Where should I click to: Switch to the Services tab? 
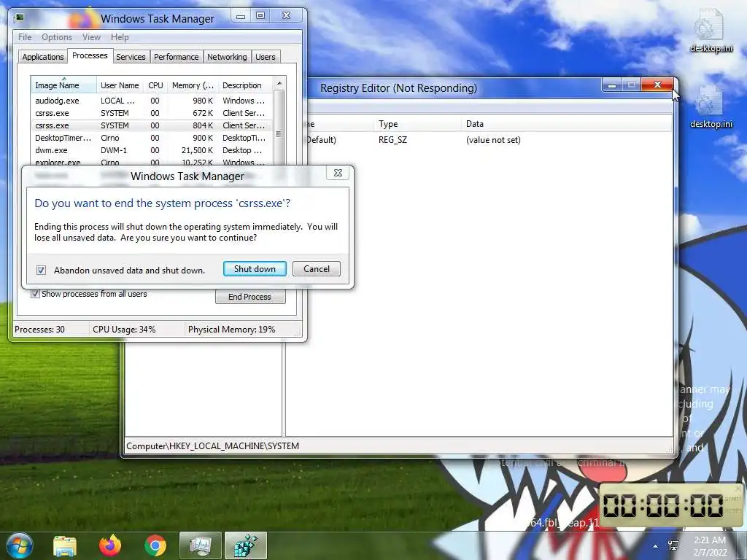[131, 57]
